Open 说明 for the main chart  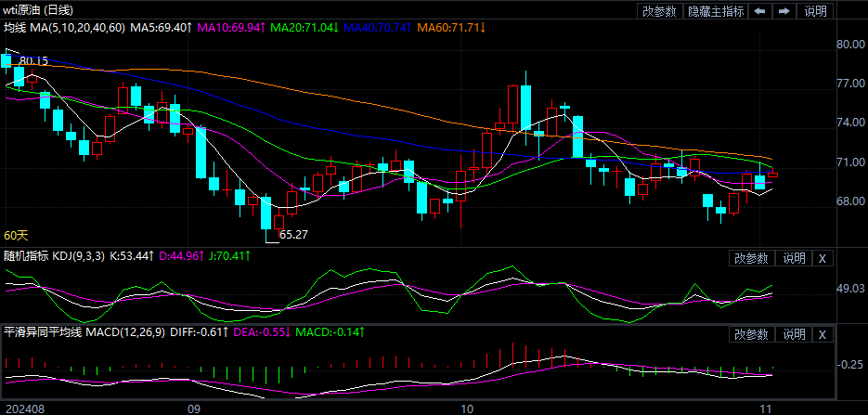[815, 11]
